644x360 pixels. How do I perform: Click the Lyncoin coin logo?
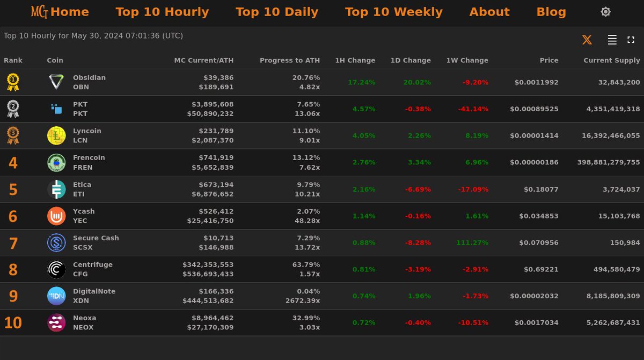[56, 135]
